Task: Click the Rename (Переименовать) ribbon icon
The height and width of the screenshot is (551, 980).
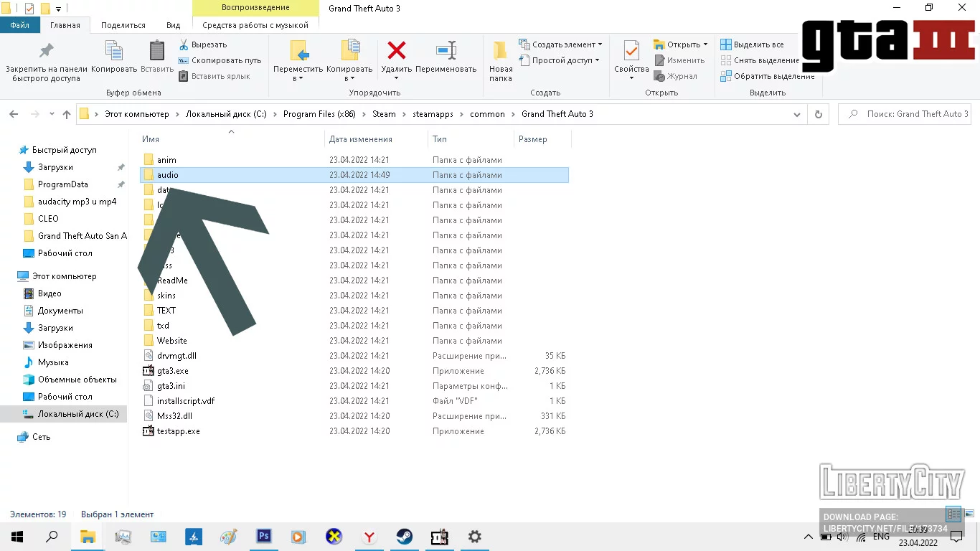Action: tap(446, 52)
